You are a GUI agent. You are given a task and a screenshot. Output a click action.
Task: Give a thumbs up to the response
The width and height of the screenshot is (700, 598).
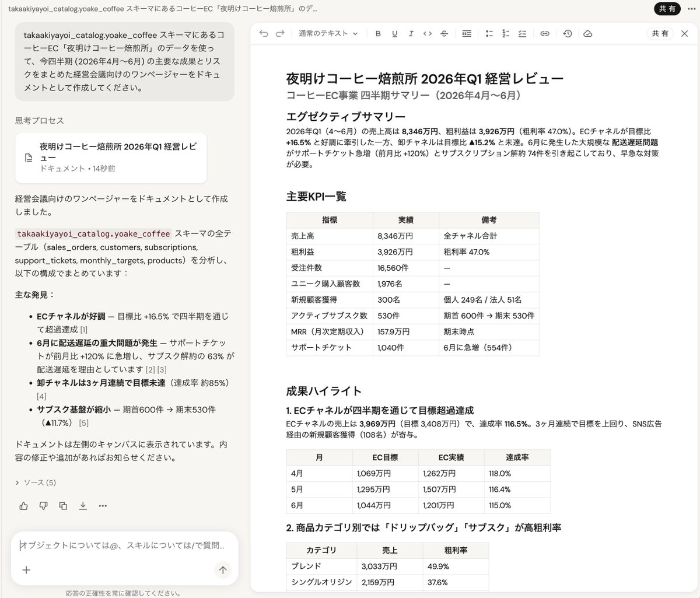pyautogui.click(x=23, y=506)
